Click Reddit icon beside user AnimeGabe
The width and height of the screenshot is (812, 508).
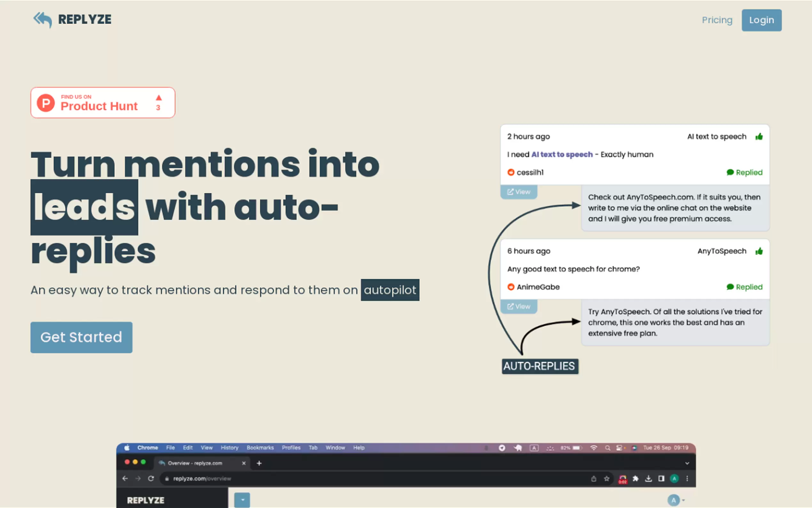511,287
